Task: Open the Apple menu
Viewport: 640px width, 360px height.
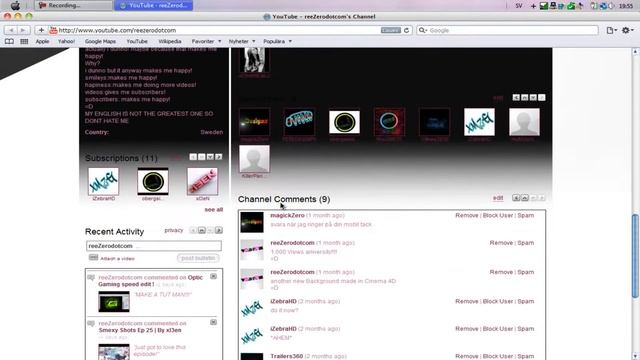Action: (x=15, y=5)
